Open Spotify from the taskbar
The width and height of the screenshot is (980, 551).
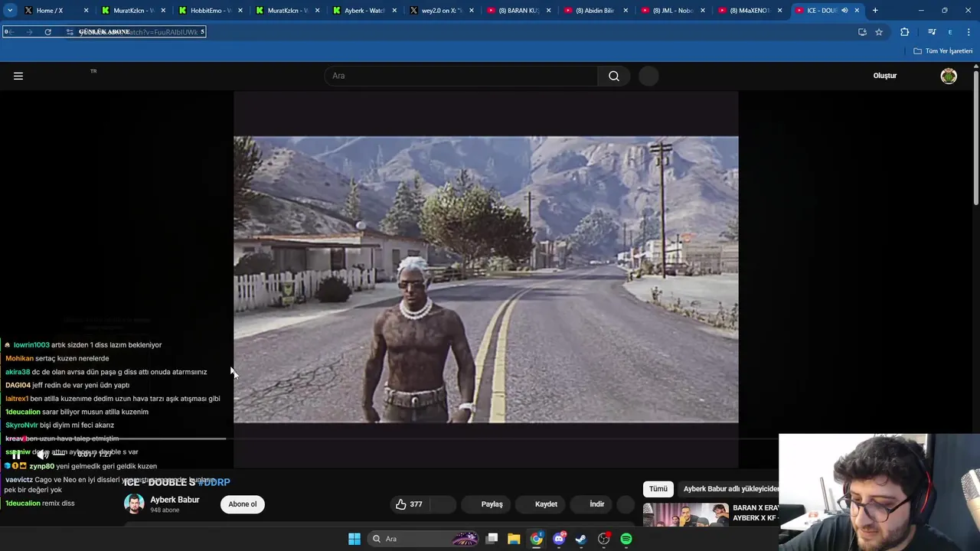click(626, 539)
